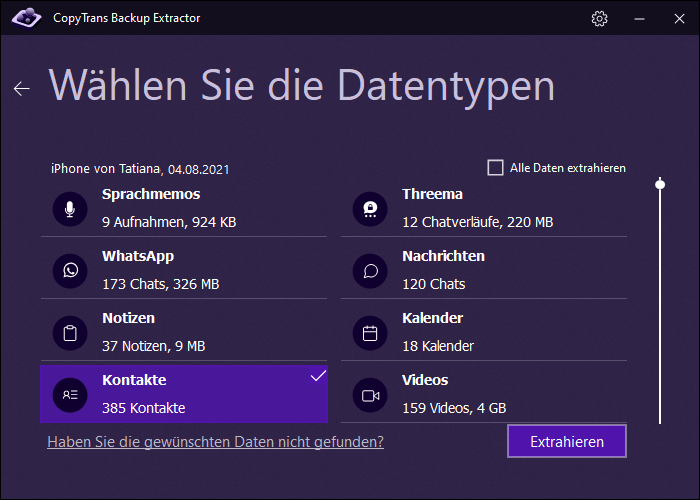Click the text 18 Kalender
The image size is (700, 500).
[x=438, y=346]
